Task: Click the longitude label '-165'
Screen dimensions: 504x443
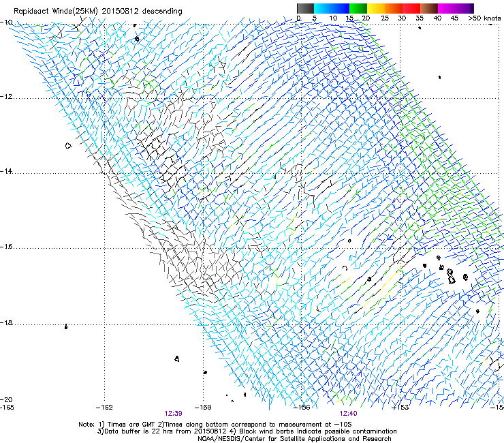Action: (x=7, y=408)
